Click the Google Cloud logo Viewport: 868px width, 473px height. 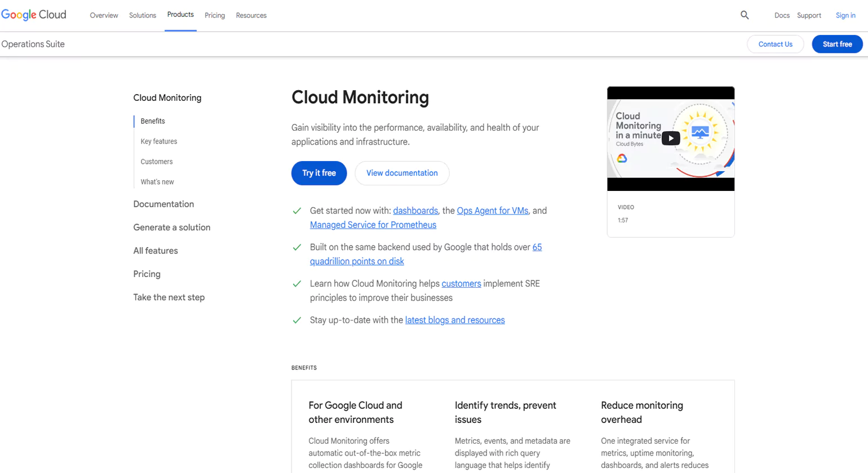pos(34,15)
